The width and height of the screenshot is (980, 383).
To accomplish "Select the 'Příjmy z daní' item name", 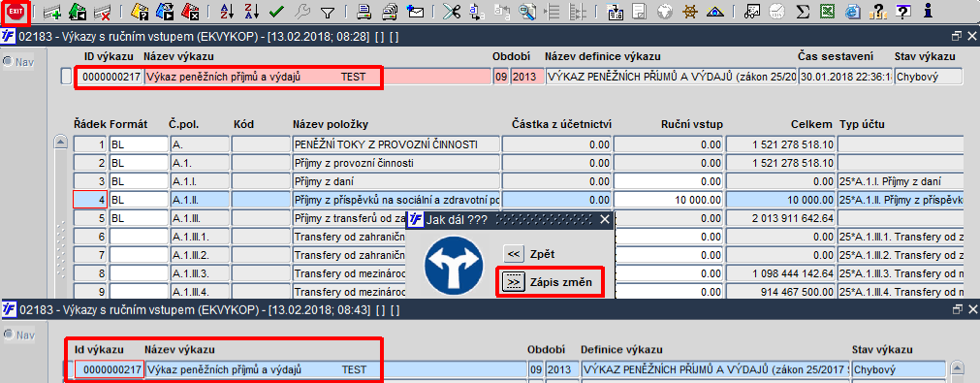I will pyautogui.click(x=396, y=182).
